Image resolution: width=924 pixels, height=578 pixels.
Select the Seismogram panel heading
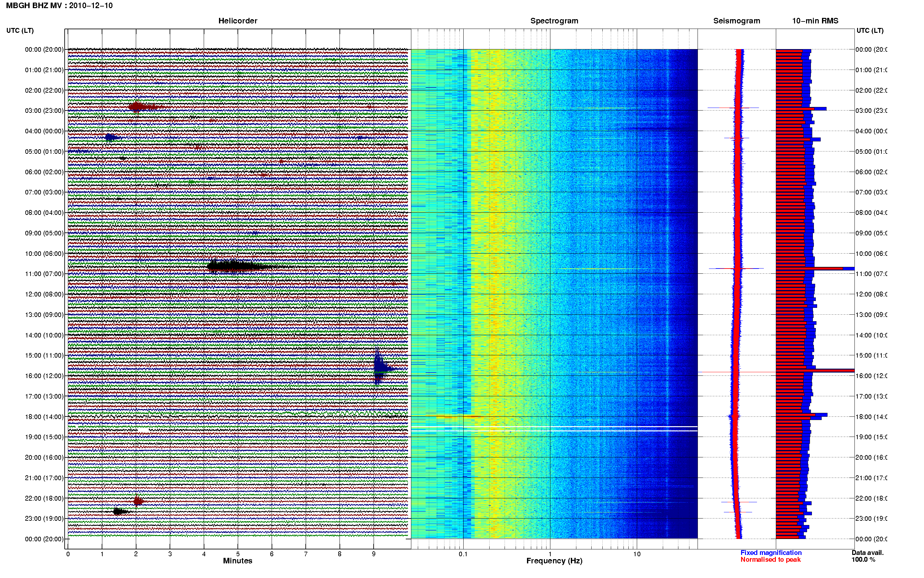coord(737,21)
